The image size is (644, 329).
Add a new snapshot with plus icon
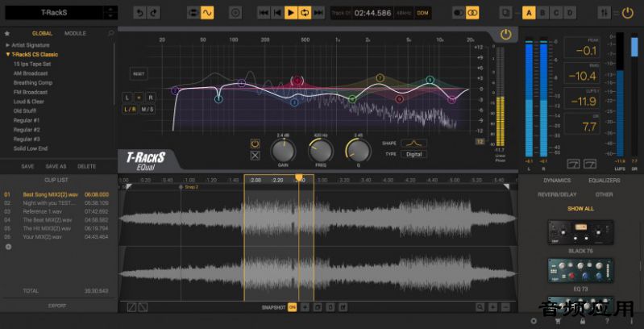[x=305, y=306]
